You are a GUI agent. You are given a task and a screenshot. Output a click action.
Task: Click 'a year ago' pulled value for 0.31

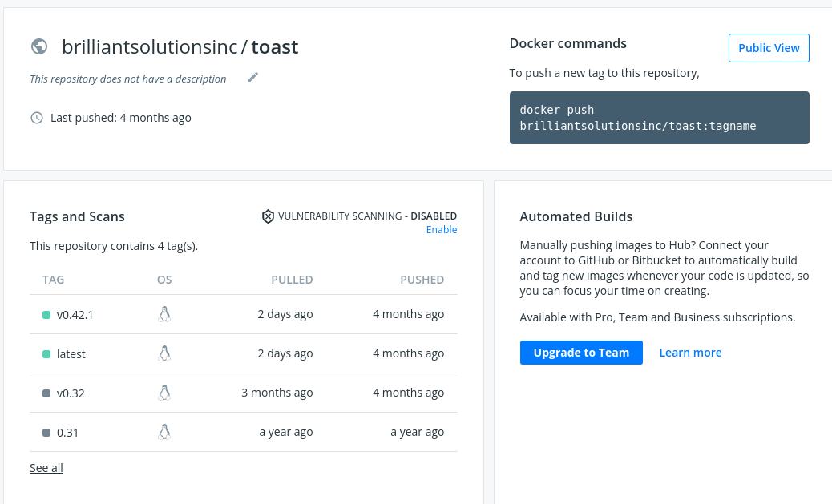286,432
